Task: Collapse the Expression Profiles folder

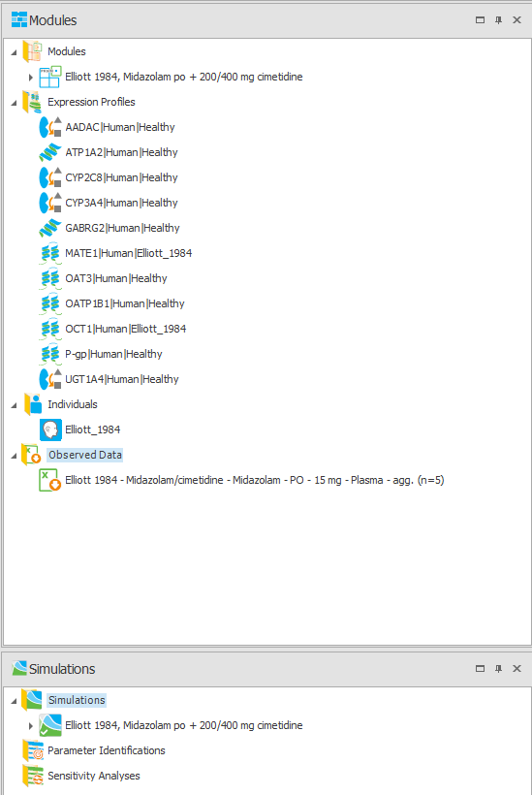Action: pos(14,103)
